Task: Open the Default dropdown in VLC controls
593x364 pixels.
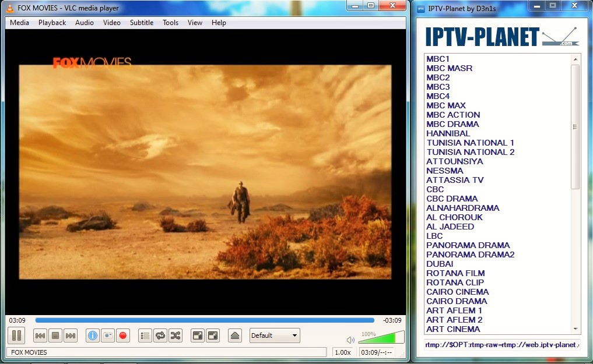Action: click(x=275, y=335)
